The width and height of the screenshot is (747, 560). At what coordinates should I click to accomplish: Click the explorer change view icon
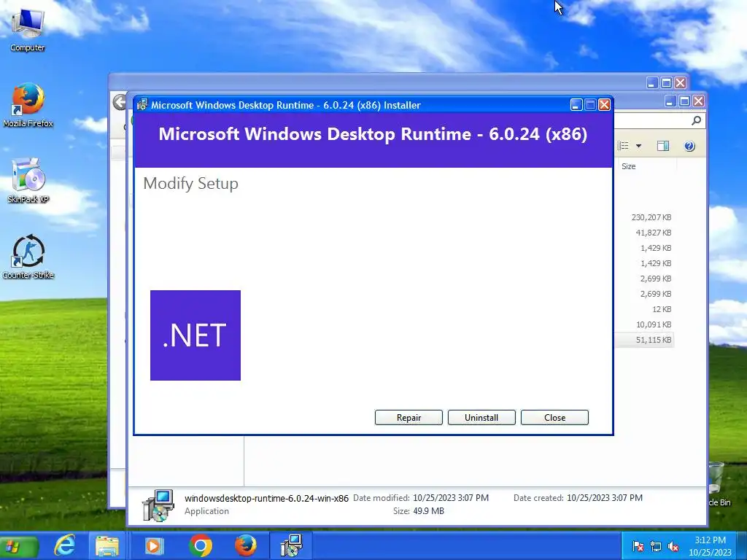tap(623, 146)
